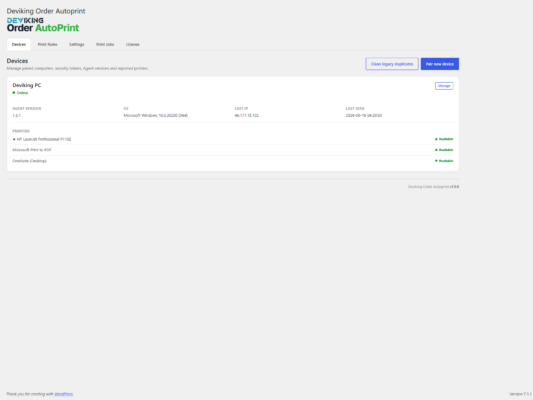
Task: Click the Available indicator for HP LaserJet
Action: pyautogui.click(x=444, y=139)
